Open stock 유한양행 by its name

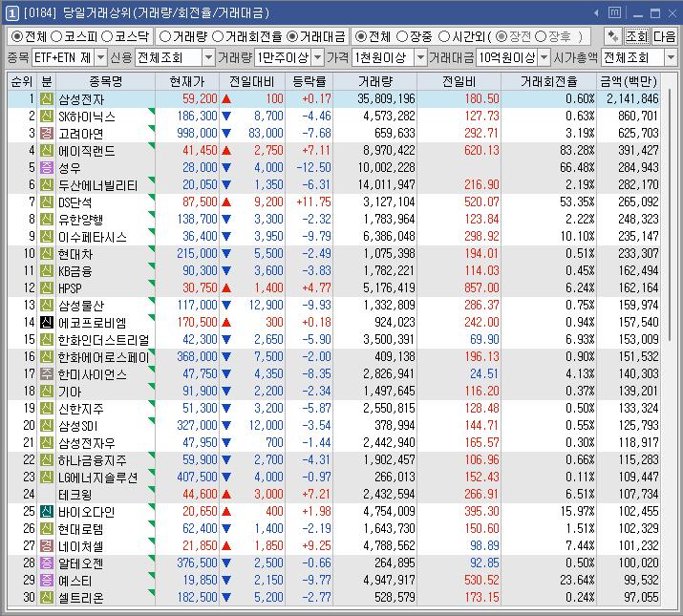(x=81, y=220)
